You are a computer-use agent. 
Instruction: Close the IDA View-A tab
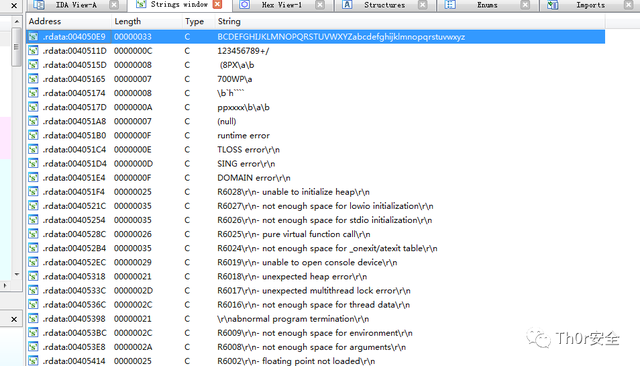(x=114, y=5)
